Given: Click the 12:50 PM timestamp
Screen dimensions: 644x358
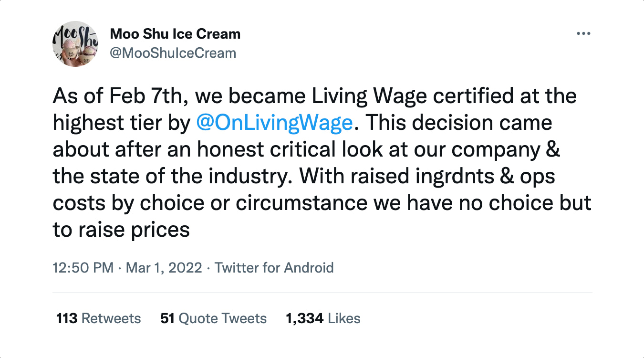Looking at the screenshot, I should tap(83, 268).
